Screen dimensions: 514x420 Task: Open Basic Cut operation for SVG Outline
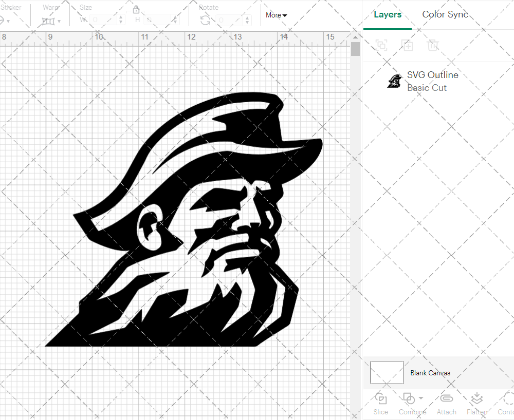427,88
